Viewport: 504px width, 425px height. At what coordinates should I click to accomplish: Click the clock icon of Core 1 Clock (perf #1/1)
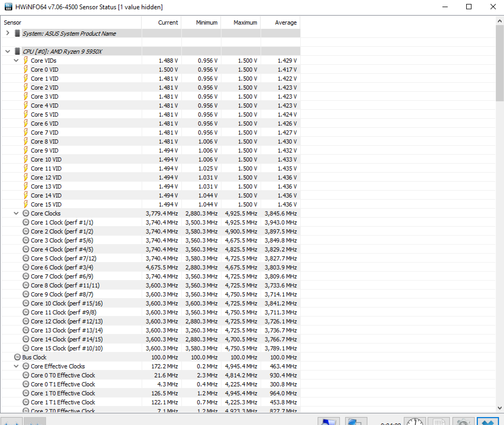pos(26,222)
